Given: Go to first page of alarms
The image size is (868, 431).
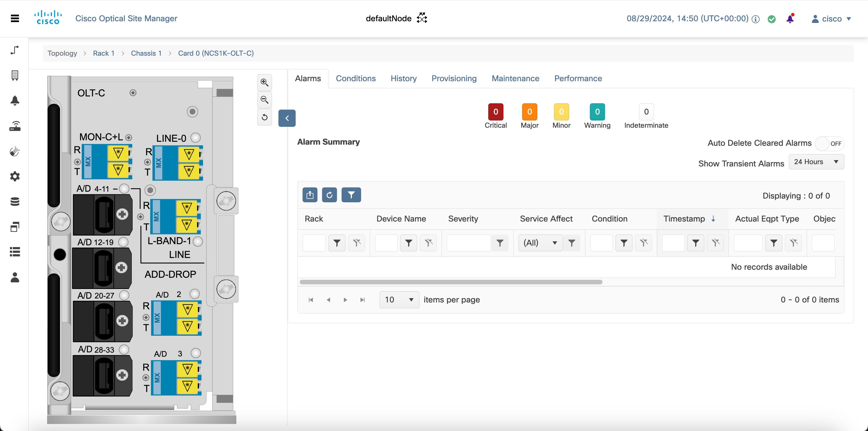Looking at the screenshot, I should tap(311, 300).
